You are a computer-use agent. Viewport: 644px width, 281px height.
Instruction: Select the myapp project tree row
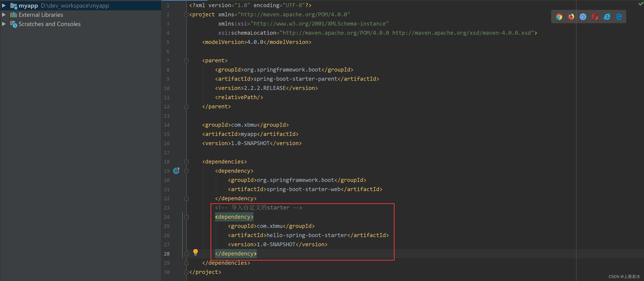pyautogui.click(x=81, y=6)
